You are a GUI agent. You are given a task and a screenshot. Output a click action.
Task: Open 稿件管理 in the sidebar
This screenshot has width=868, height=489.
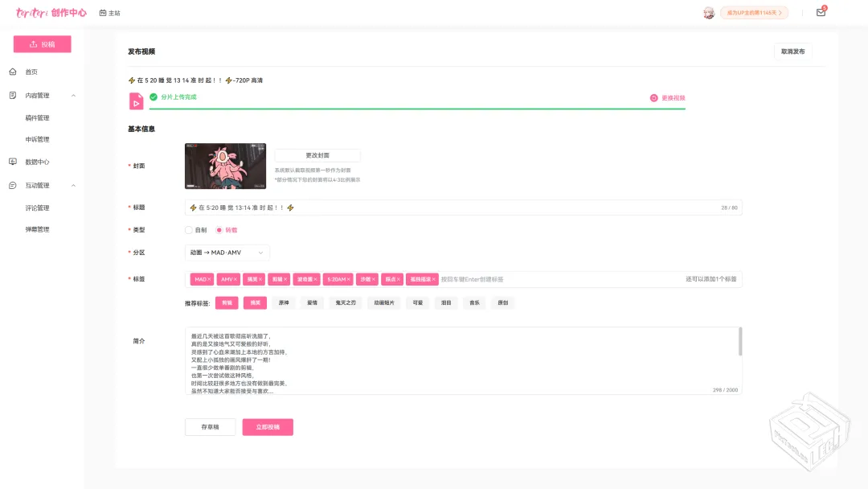coord(37,117)
